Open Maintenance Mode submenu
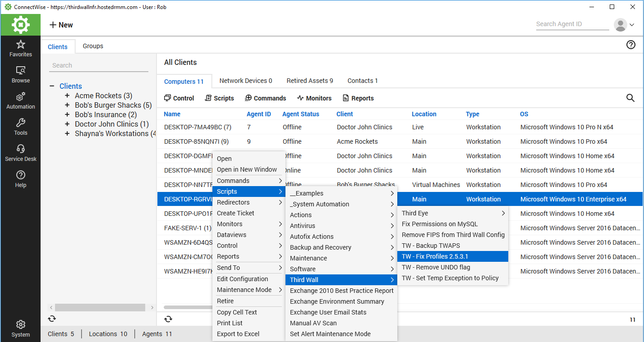The image size is (644, 342). [249, 290]
